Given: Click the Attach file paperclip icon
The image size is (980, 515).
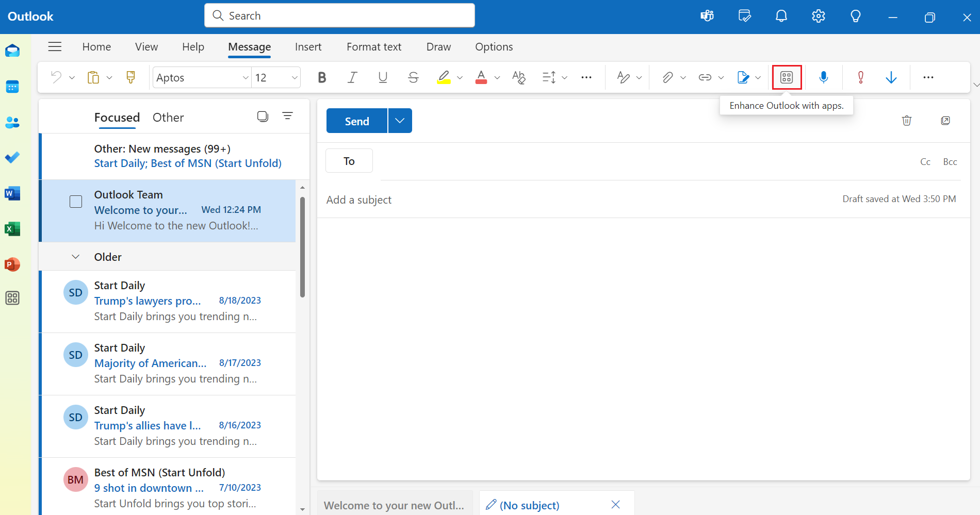Looking at the screenshot, I should pyautogui.click(x=667, y=77).
